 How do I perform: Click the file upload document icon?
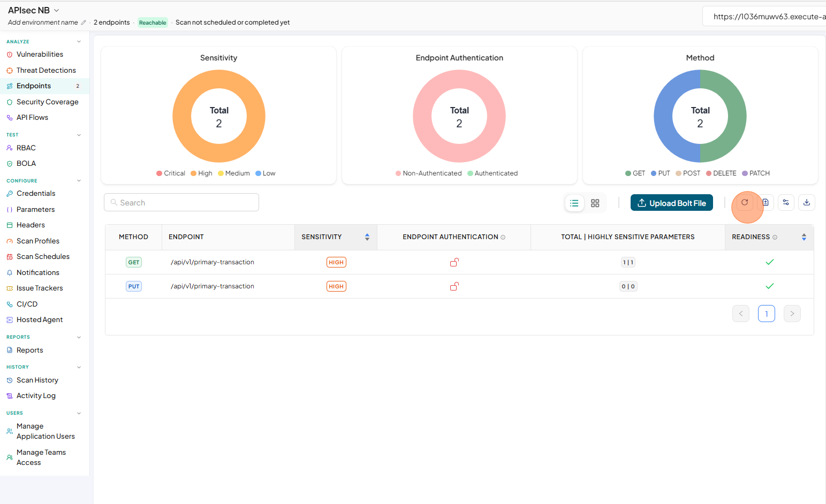click(x=766, y=202)
